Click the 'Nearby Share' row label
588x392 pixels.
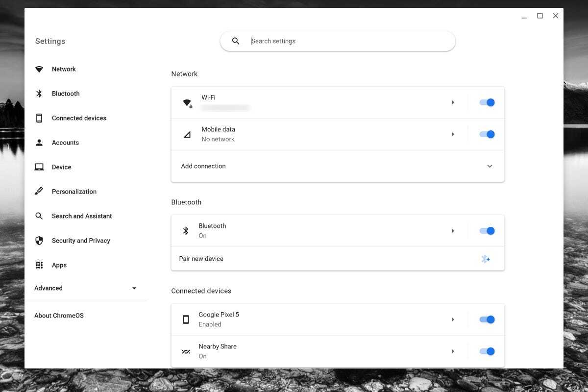coord(218,346)
